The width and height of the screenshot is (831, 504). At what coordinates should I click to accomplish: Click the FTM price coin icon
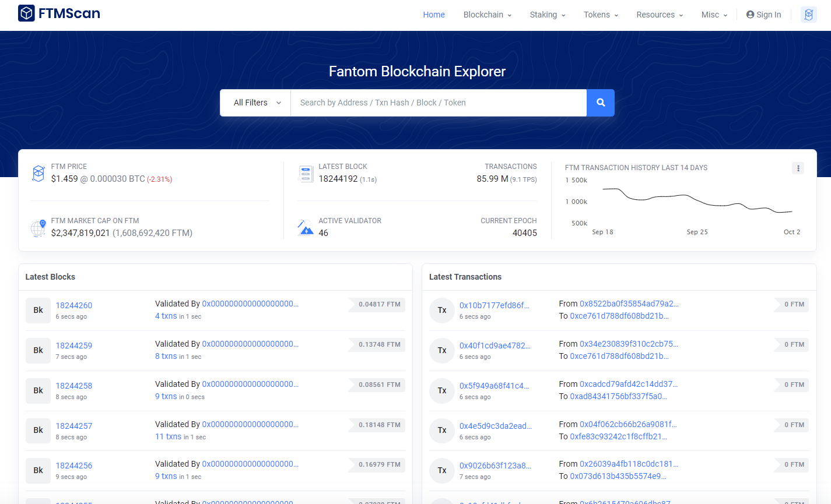pyautogui.click(x=38, y=173)
